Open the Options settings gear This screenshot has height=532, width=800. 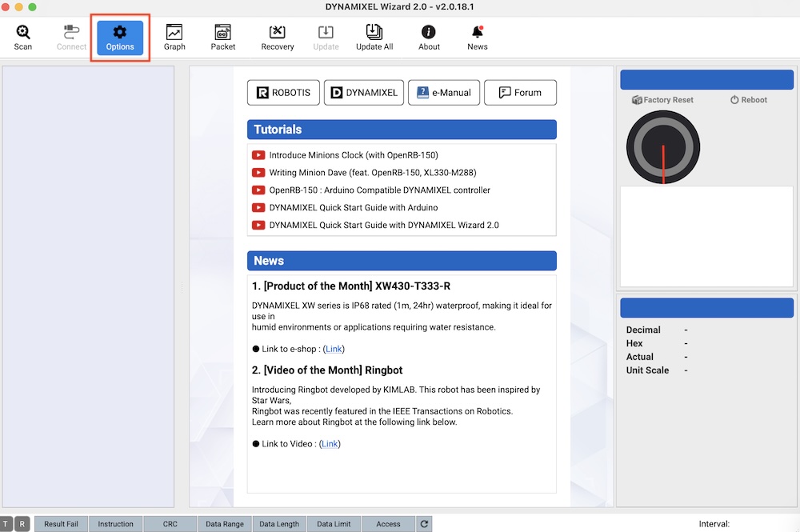tap(120, 38)
